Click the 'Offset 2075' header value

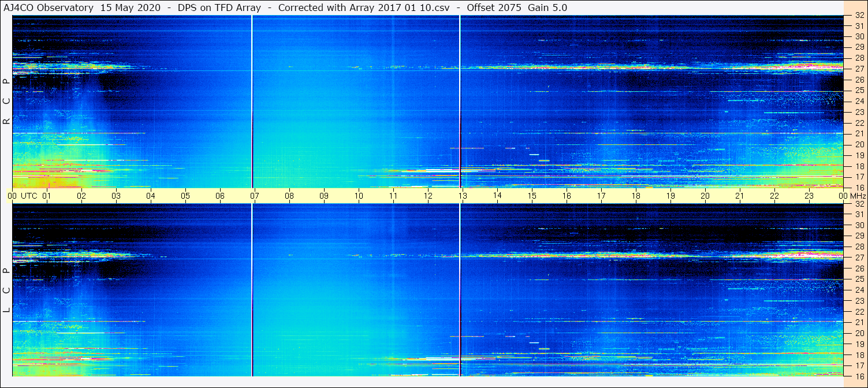[493, 8]
